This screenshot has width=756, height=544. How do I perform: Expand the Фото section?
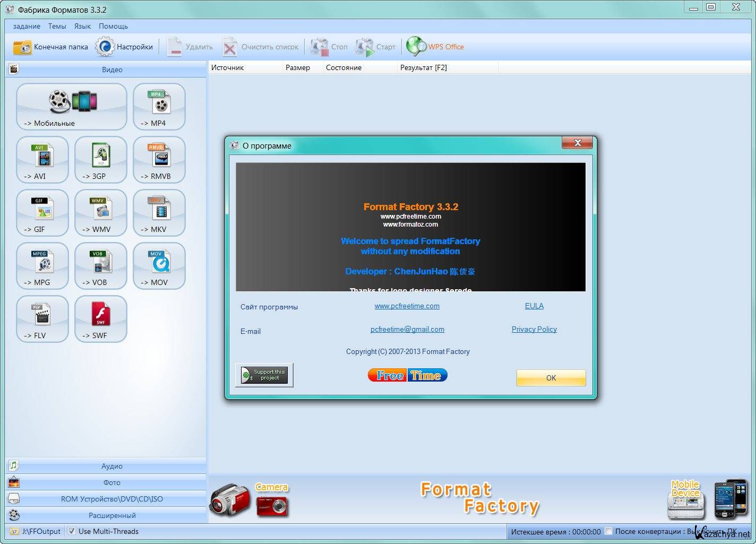[111, 482]
